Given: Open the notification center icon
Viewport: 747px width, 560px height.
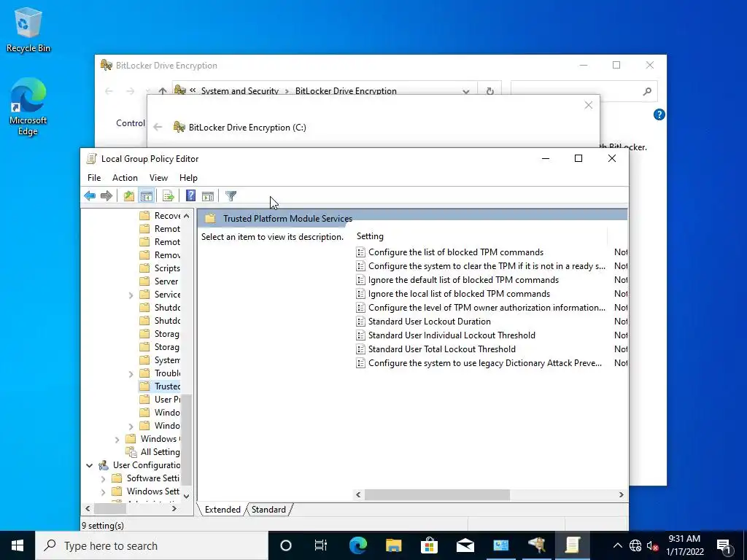Looking at the screenshot, I should (x=724, y=545).
